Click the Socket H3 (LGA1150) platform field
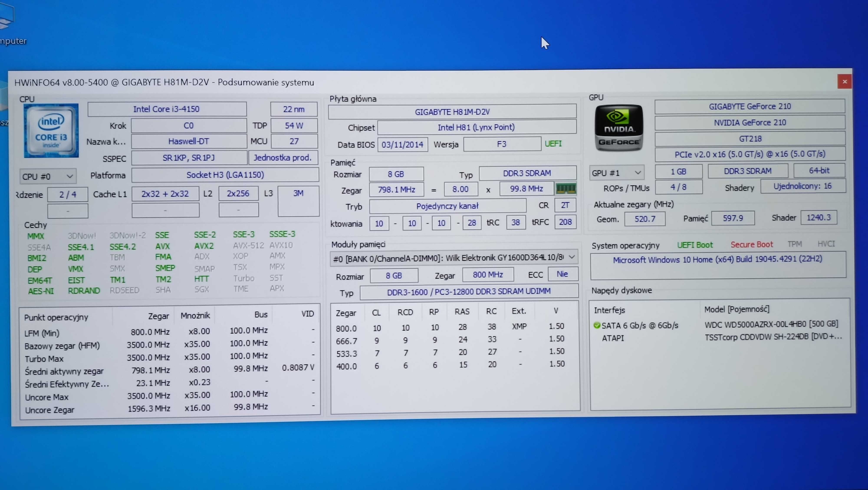Screen dimensions: 868x490 coord(225,175)
